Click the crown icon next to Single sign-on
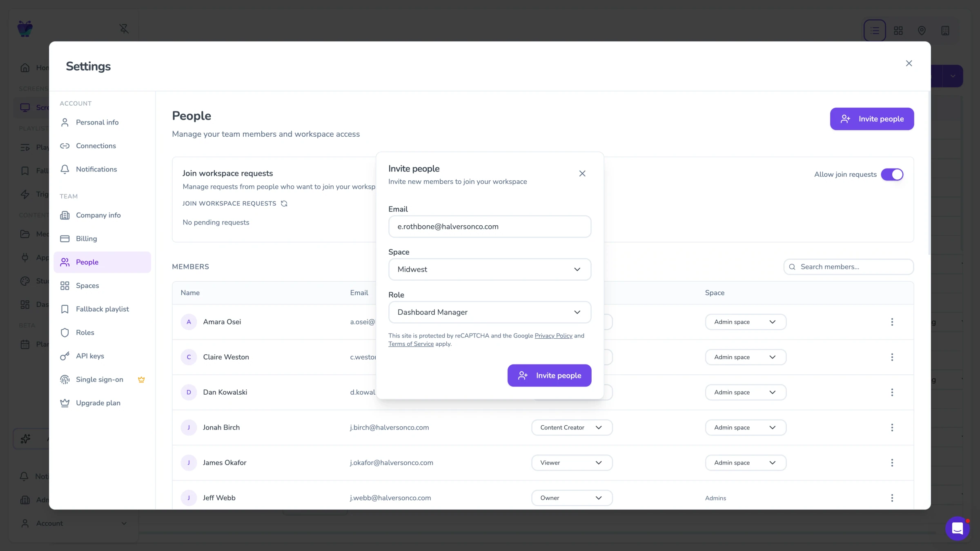The width and height of the screenshot is (980, 551). 141,380
